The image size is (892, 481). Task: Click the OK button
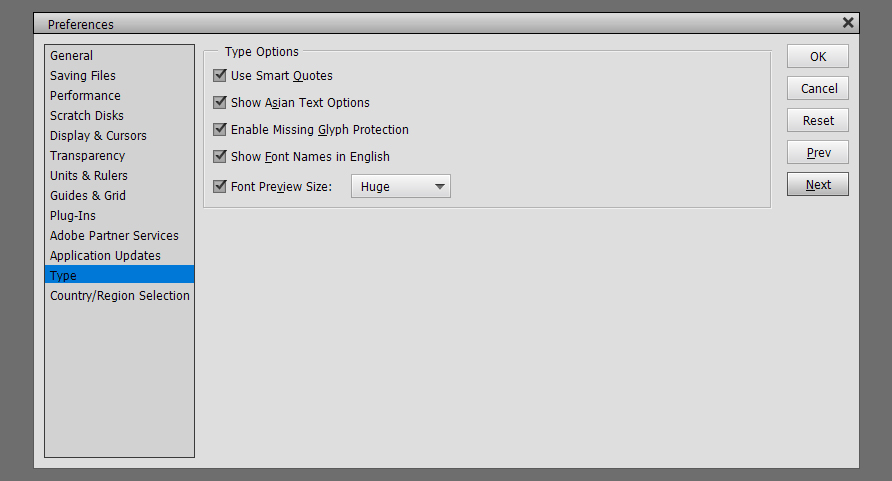click(817, 56)
